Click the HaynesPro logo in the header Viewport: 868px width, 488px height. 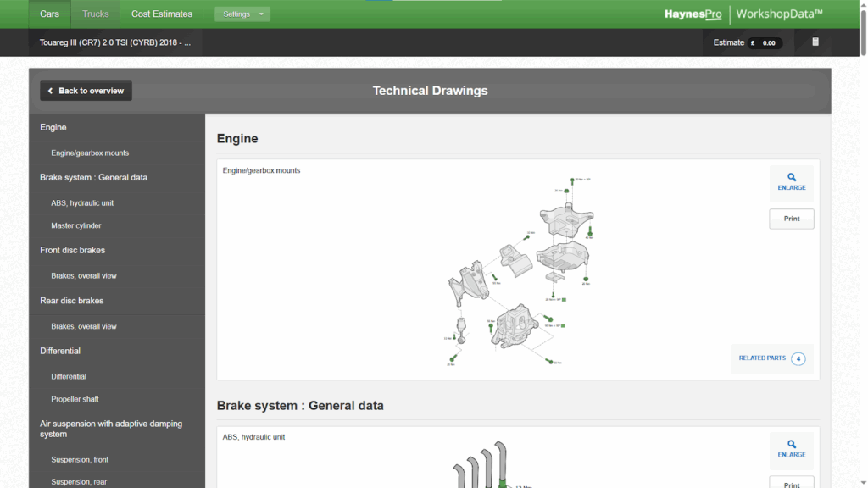click(x=693, y=14)
